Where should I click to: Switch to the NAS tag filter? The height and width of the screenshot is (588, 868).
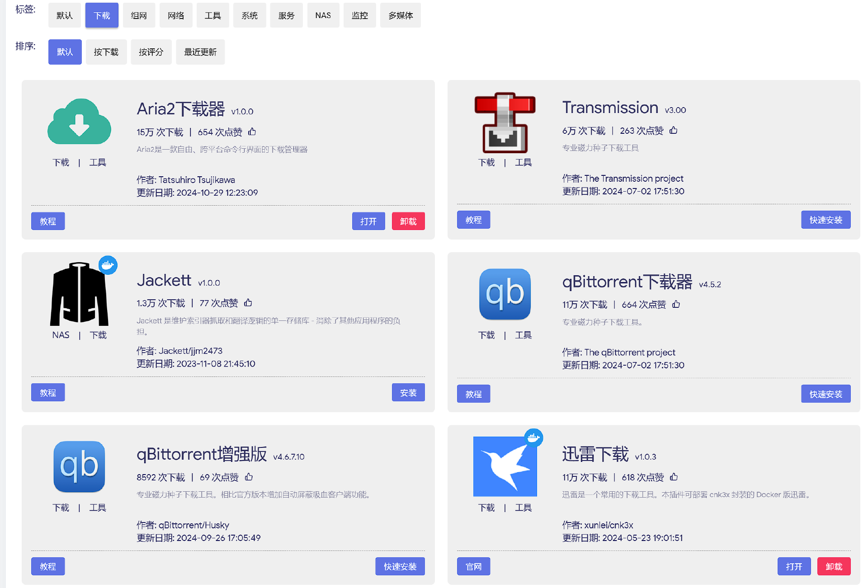[x=323, y=15]
